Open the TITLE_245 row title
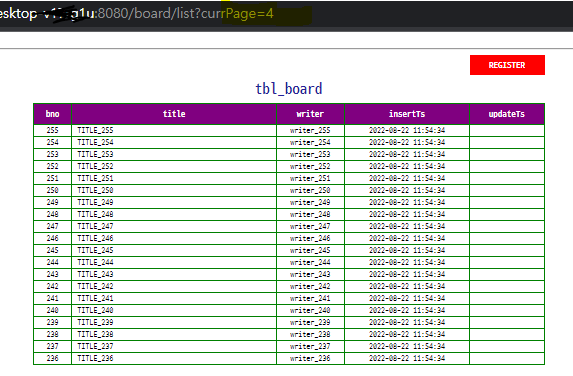This screenshot has width=573, height=376. pyautogui.click(x=95, y=250)
